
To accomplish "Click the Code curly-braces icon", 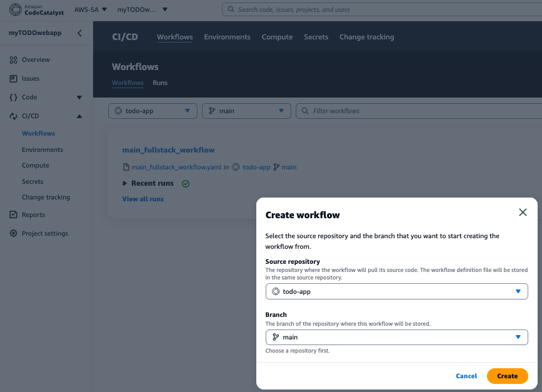I will click(13, 98).
